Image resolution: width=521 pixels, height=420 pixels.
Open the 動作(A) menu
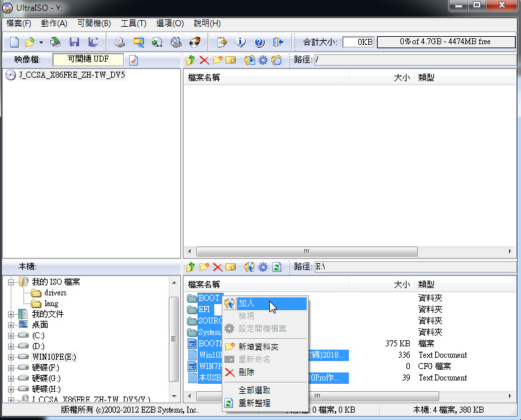pos(54,23)
